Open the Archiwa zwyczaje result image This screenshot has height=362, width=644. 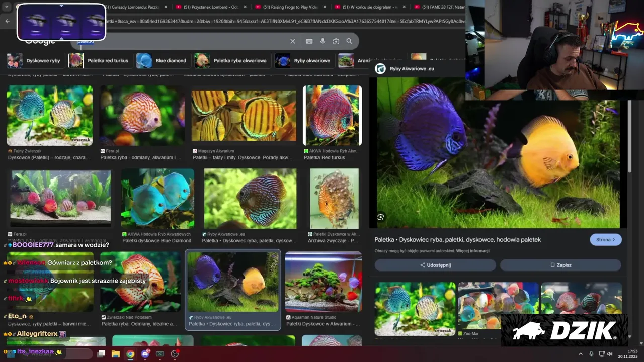pyautogui.click(x=335, y=199)
